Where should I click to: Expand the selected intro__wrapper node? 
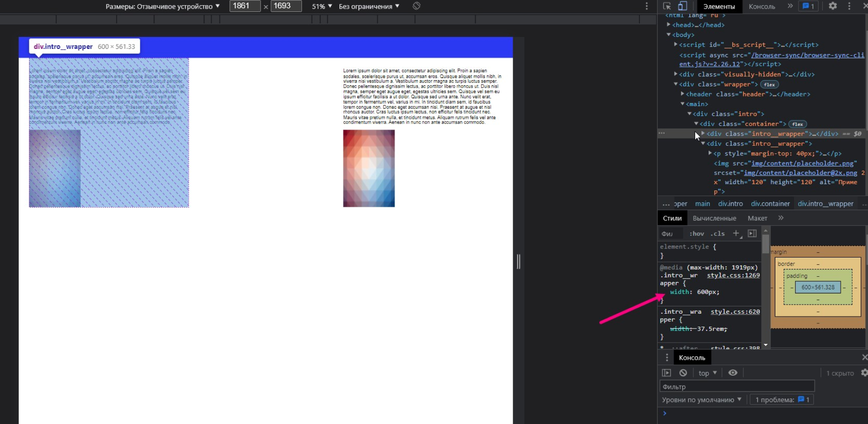(703, 133)
